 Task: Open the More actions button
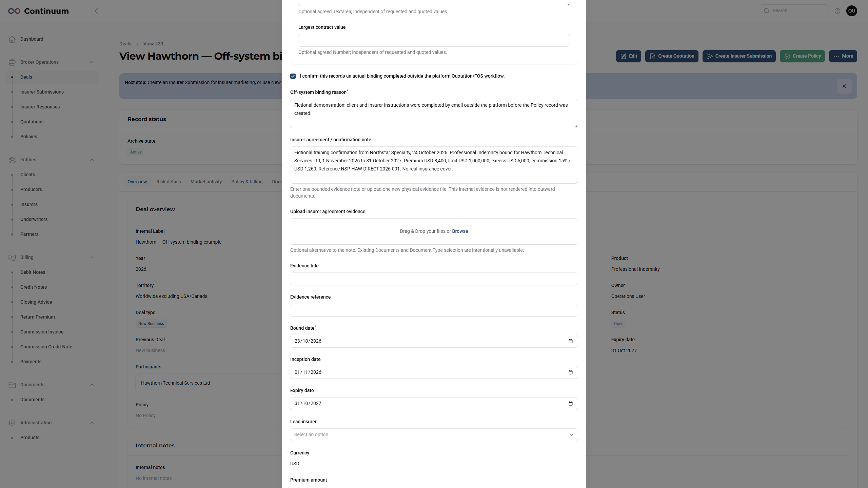pyautogui.click(x=843, y=56)
